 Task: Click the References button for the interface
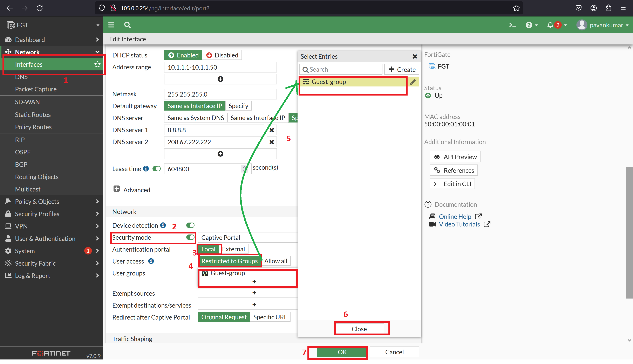click(453, 170)
